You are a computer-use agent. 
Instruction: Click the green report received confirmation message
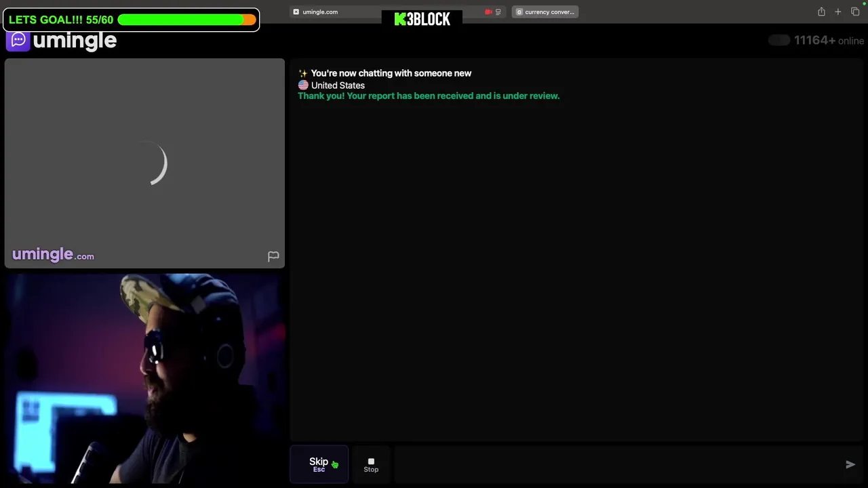click(x=429, y=96)
